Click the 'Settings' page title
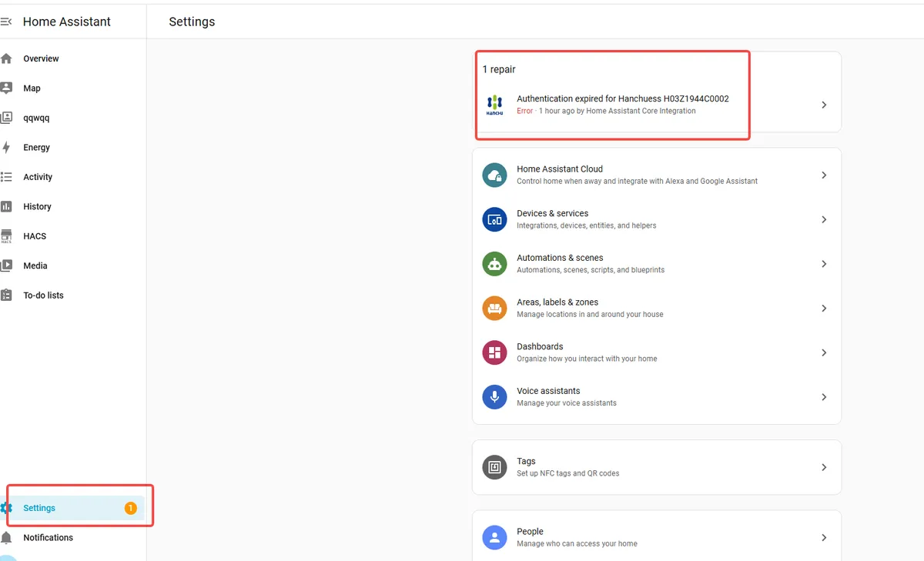Image resolution: width=924 pixels, height=561 pixels. coord(192,22)
